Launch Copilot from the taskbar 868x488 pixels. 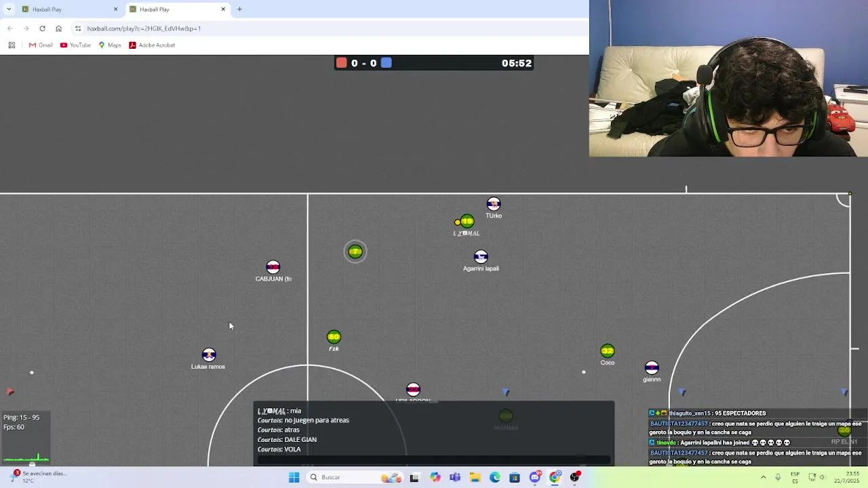pos(435,477)
